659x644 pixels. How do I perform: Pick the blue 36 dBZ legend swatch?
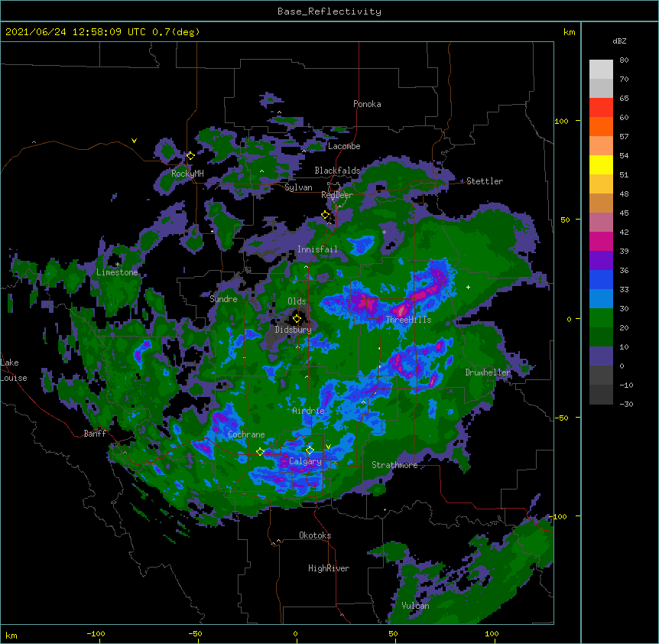601,279
